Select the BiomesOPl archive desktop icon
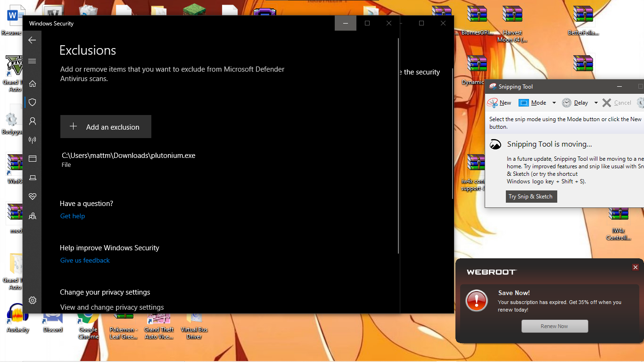644x362 pixels. (477, 21)
